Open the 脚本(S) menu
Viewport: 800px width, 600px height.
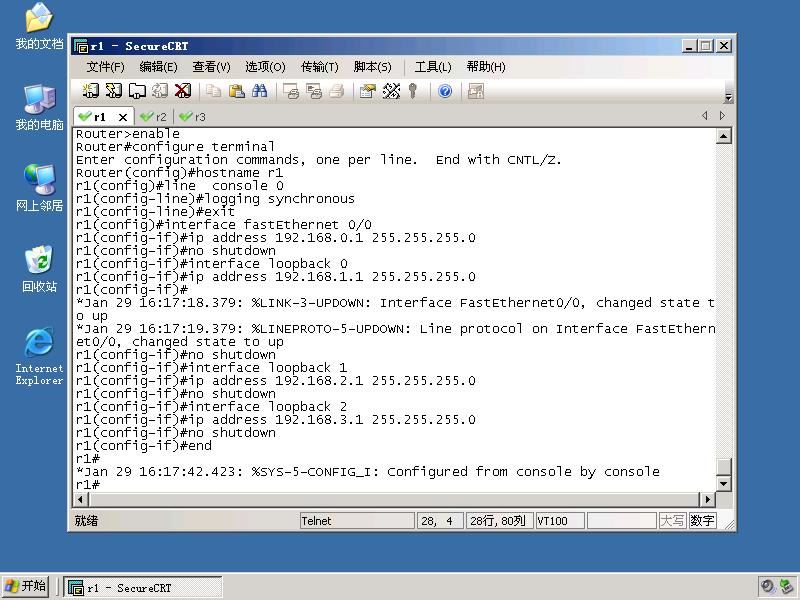pos(372,67)
